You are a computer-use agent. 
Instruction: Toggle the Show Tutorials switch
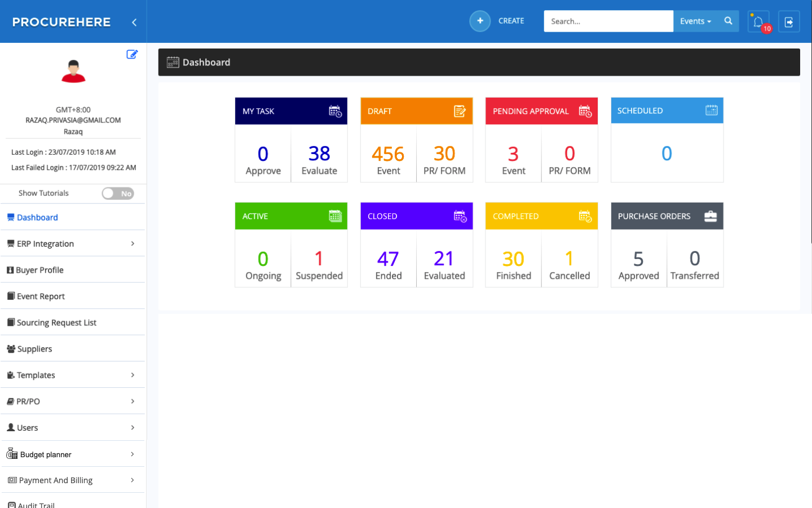click(x=118, y=193)
